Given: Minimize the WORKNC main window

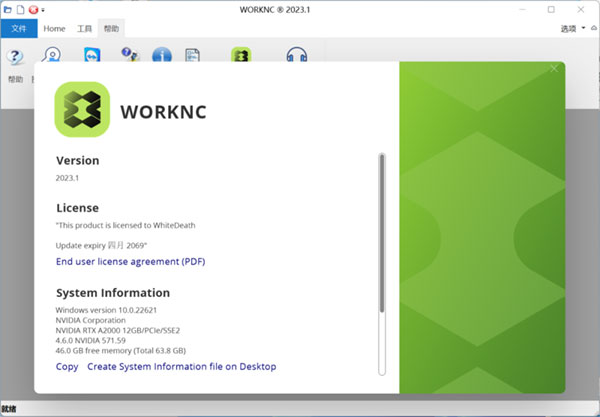Looking at the screenshot, I should pyautogui.click(x=522, y=10).
